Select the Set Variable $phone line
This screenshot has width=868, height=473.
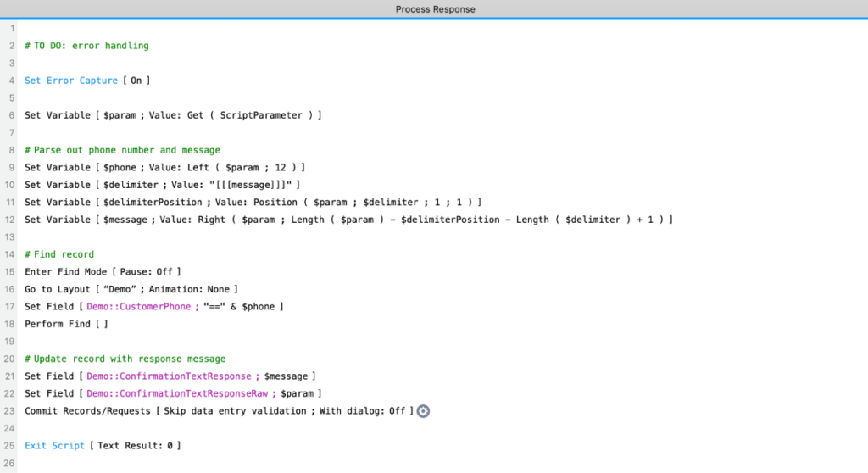(164, 168)
